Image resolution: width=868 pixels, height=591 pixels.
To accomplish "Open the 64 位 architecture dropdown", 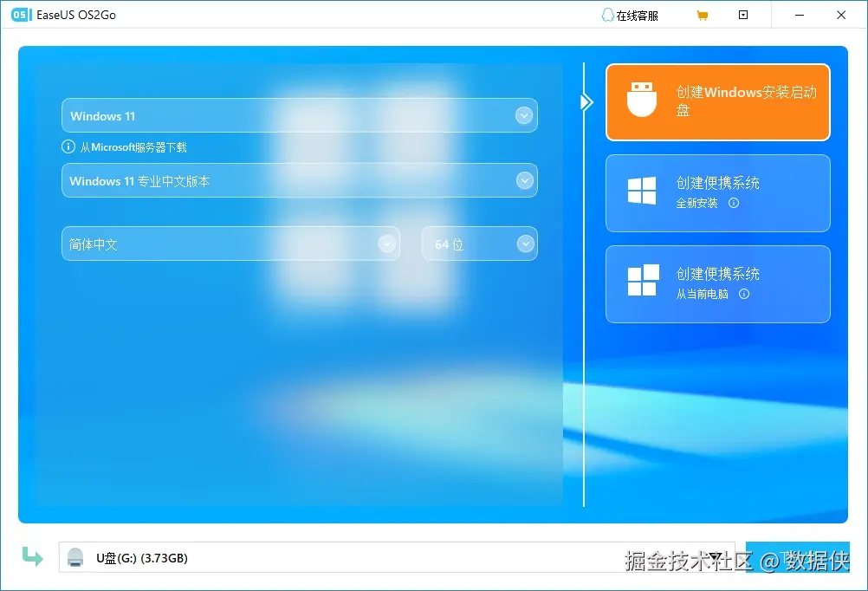I will click(479, 244).
